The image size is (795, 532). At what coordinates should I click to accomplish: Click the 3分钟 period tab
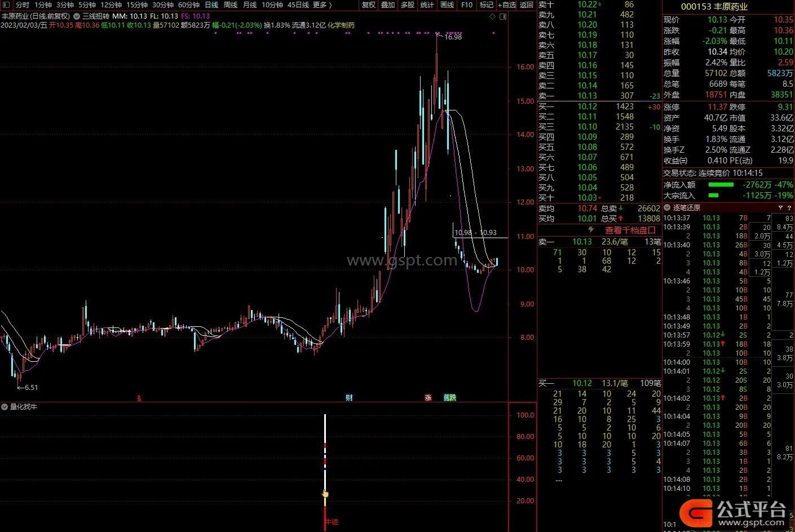pos(65,5)
